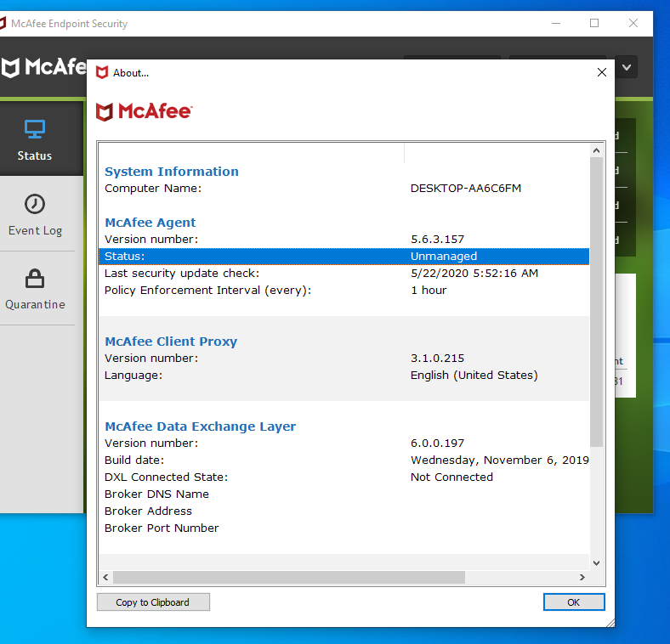Screen dimensions: 670x644
Task: Open the Quarantine lock icon
Action: [35, 279]
